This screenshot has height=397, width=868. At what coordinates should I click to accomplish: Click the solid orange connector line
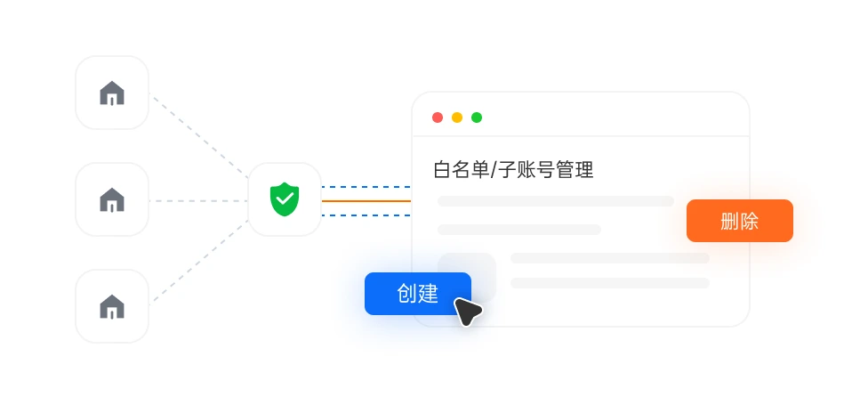click(366, 201)
